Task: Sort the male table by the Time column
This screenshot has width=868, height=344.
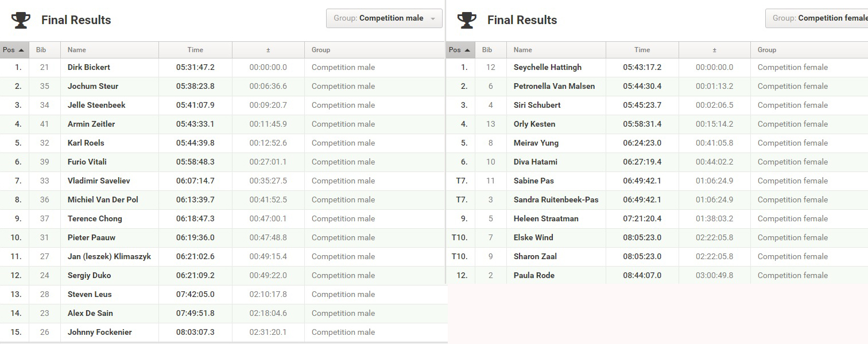Action: tap(195, 50)
